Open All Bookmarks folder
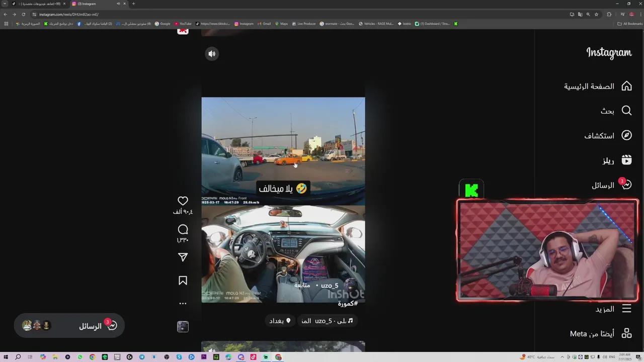The width and height of the screenshot is (644, 362). [x=629, y=24]
